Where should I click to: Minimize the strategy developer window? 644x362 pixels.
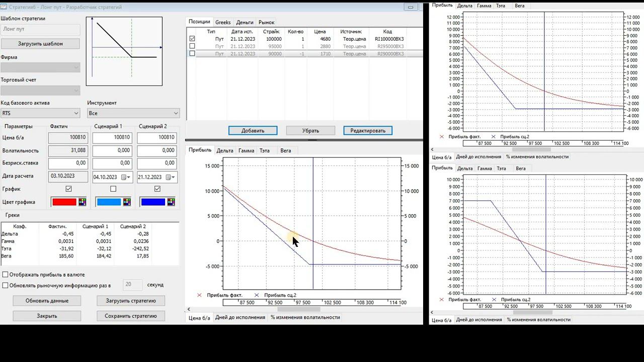point(411,7)
